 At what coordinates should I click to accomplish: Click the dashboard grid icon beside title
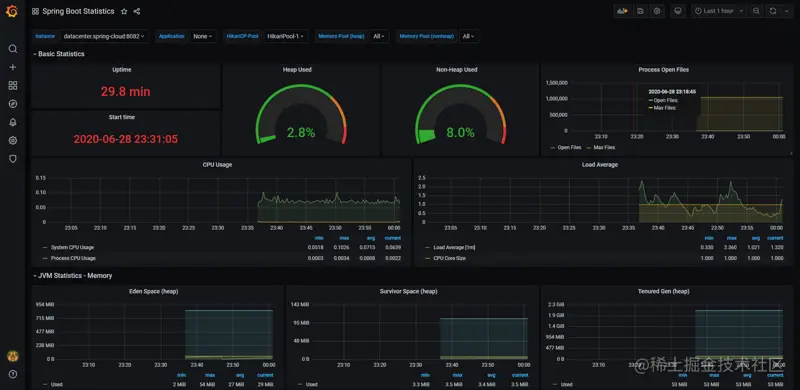click(x=35, y=11)
